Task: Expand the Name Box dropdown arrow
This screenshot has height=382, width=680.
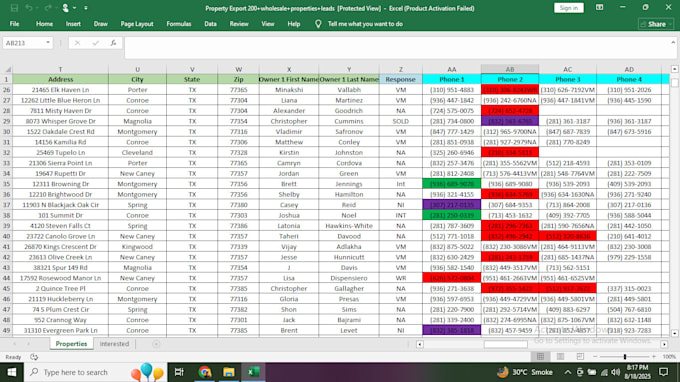Action: pyautogui.click(x=48, y=43)
